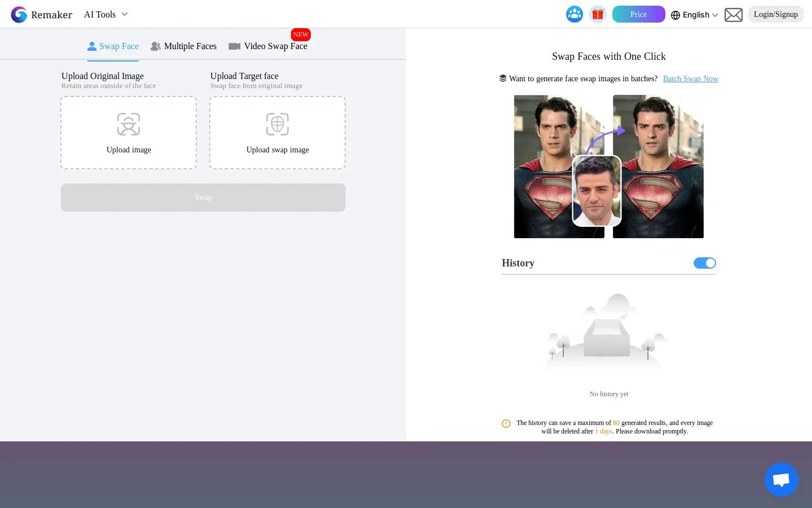This screenshot has width=812, height=508.
Task: Click the Upload swap image globe icon
Action: click(277, 124)
